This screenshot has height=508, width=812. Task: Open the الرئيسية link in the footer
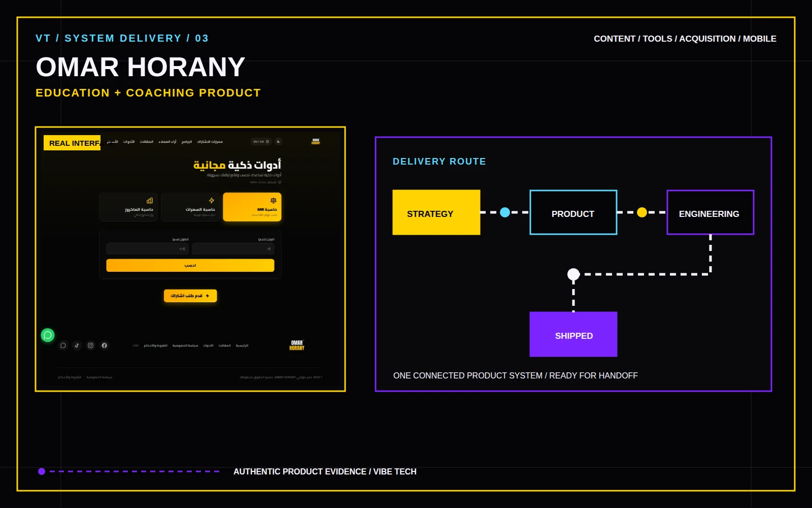pos(242,345)
